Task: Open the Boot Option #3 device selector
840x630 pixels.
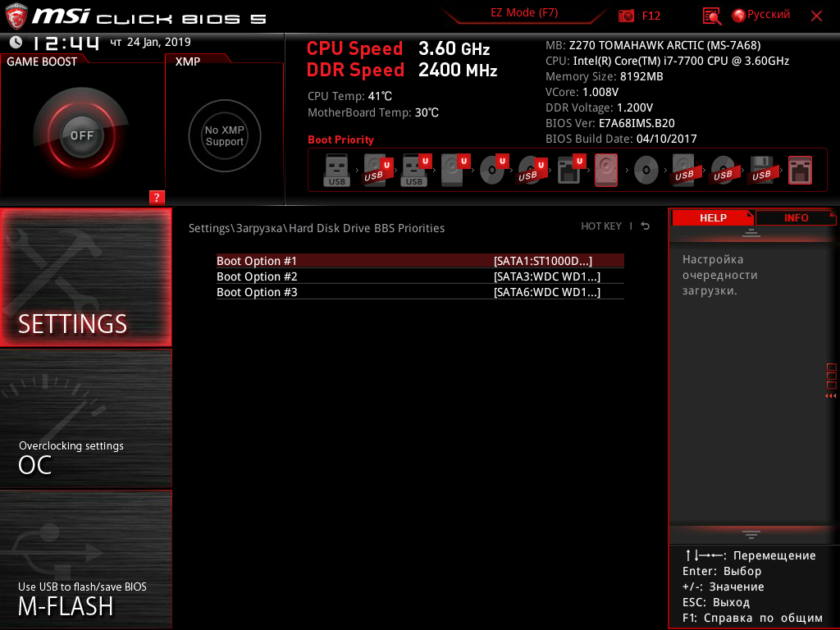Action: point(419,292)
